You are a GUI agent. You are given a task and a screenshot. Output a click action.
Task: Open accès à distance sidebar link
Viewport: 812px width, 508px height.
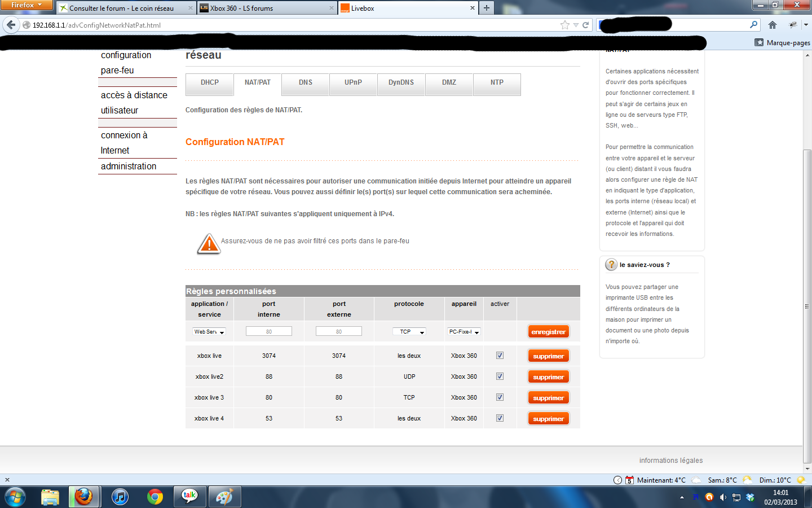134,95
